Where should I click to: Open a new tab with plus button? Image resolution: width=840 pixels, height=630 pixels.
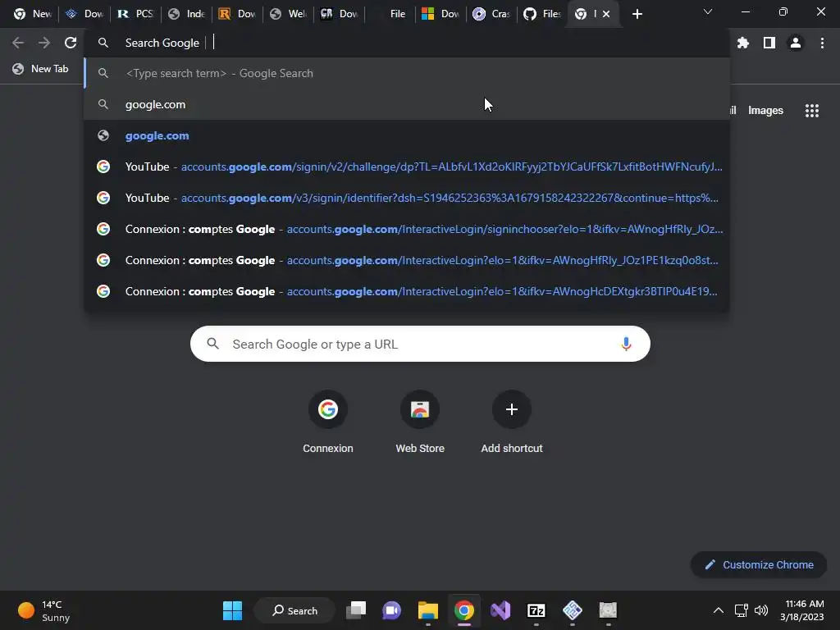(637, 14)
